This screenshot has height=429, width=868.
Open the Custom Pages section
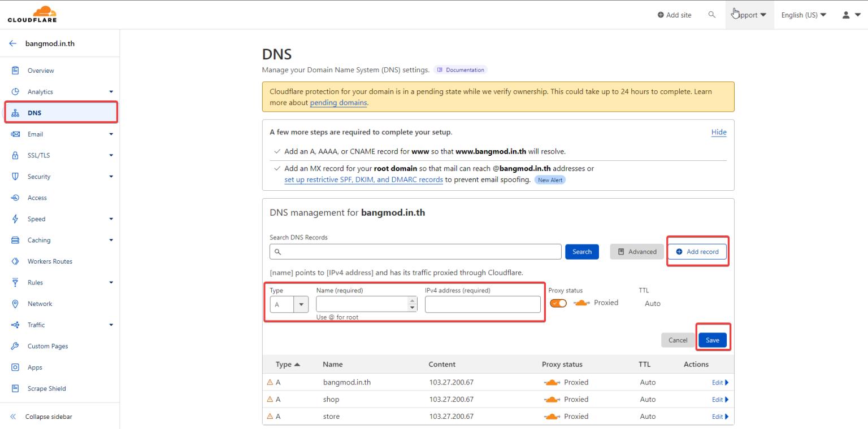pos(47,346)
